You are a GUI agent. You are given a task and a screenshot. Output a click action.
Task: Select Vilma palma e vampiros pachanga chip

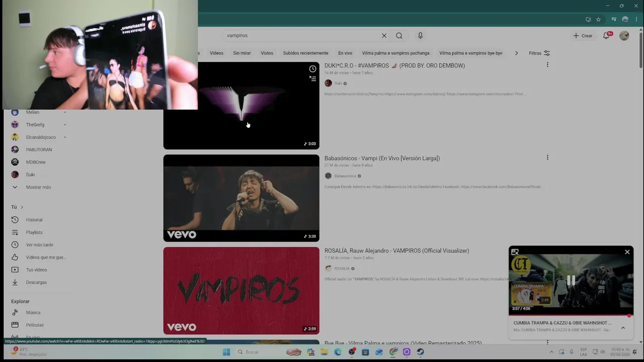click(x=395, y=53)
